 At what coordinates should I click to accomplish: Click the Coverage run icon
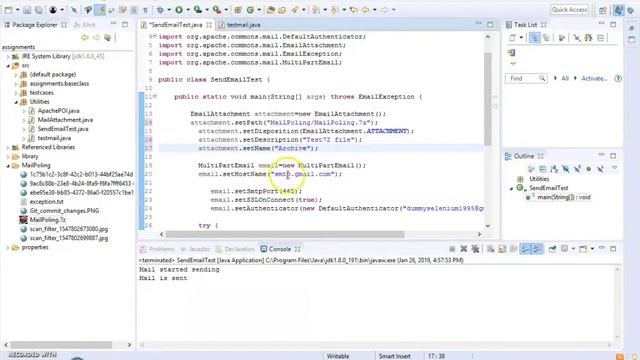click(198, 9)
